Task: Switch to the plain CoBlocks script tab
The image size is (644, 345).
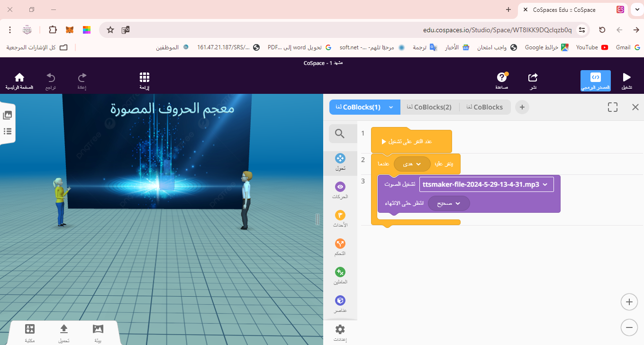Action: (485, 107)
